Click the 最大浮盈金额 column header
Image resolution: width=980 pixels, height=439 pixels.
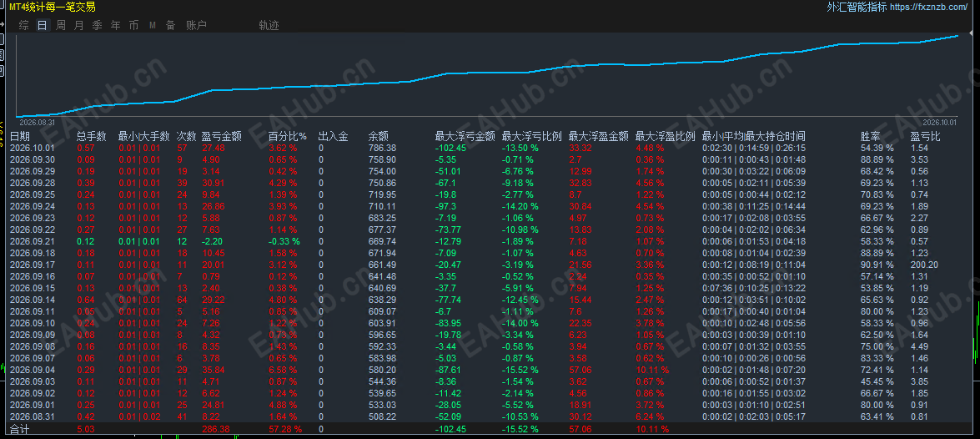click(x=599, y=136)
